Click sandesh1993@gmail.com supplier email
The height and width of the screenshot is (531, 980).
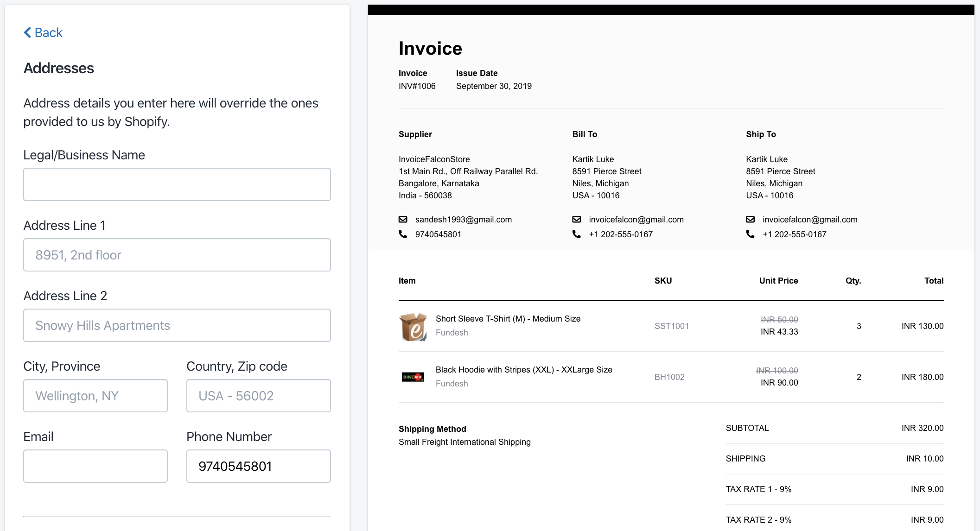click(463, 219)
